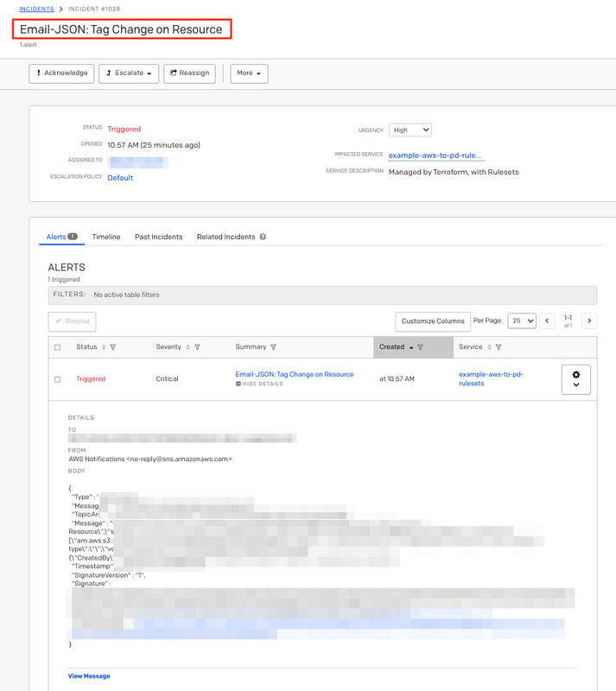The width and height of the screenshot is (616, 691).
Task: Click the Customize Columns button
Action: tap(433, 321)
